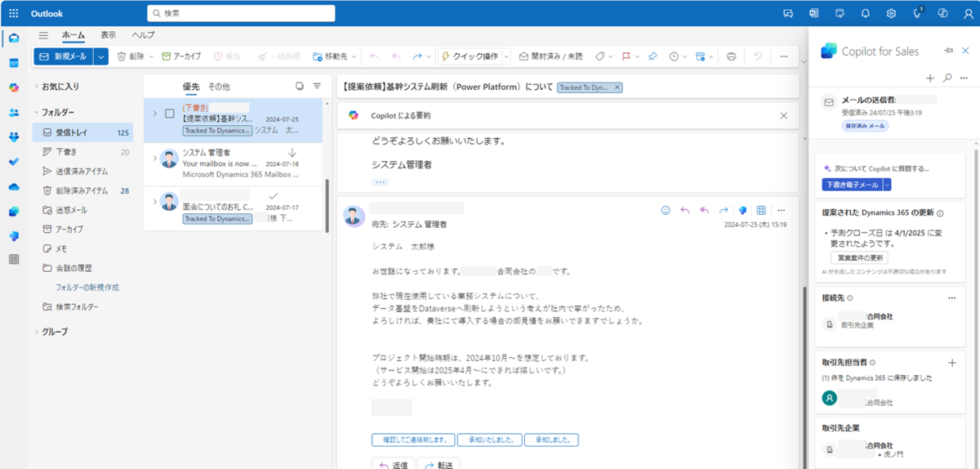Expand the お気に入り favorites section
Screen dimensions: 980x469
tap(36, 86)
